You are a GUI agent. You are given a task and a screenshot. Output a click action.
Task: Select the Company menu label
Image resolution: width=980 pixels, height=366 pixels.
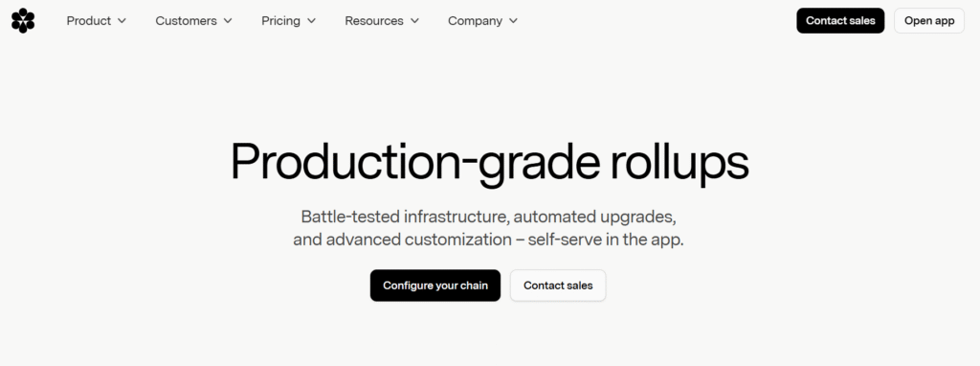coord(475,21)
